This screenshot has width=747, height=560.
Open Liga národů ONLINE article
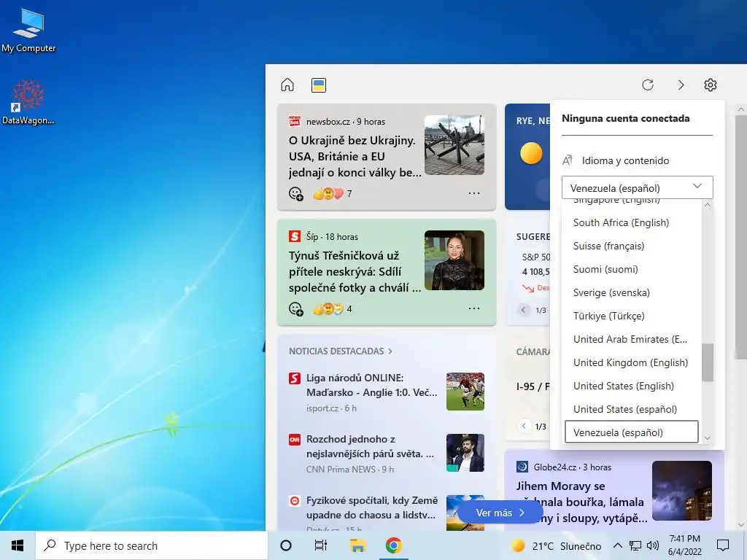371,385
